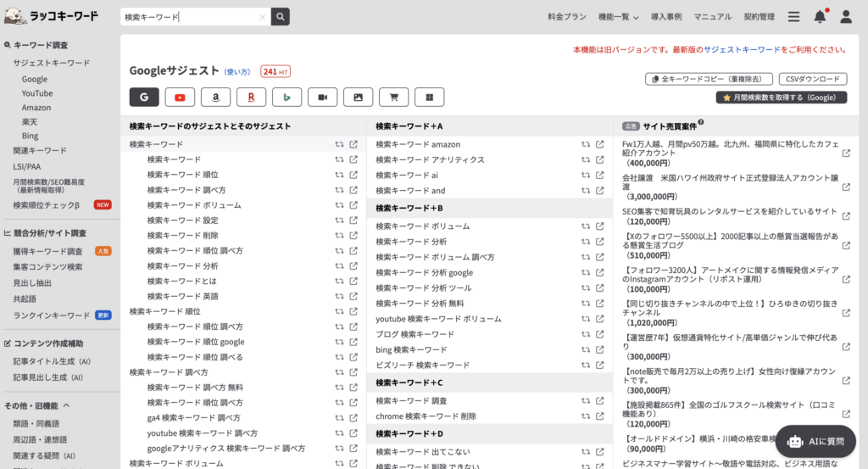
Task: Re-search suggestions for chrome 検索キーワード 削除
Action: pos(585,416)
